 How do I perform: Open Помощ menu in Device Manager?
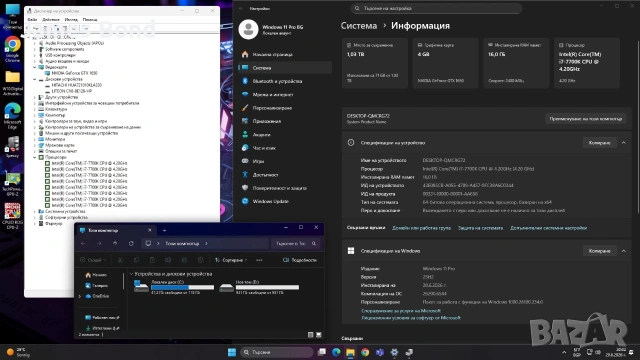pos(90,19)
